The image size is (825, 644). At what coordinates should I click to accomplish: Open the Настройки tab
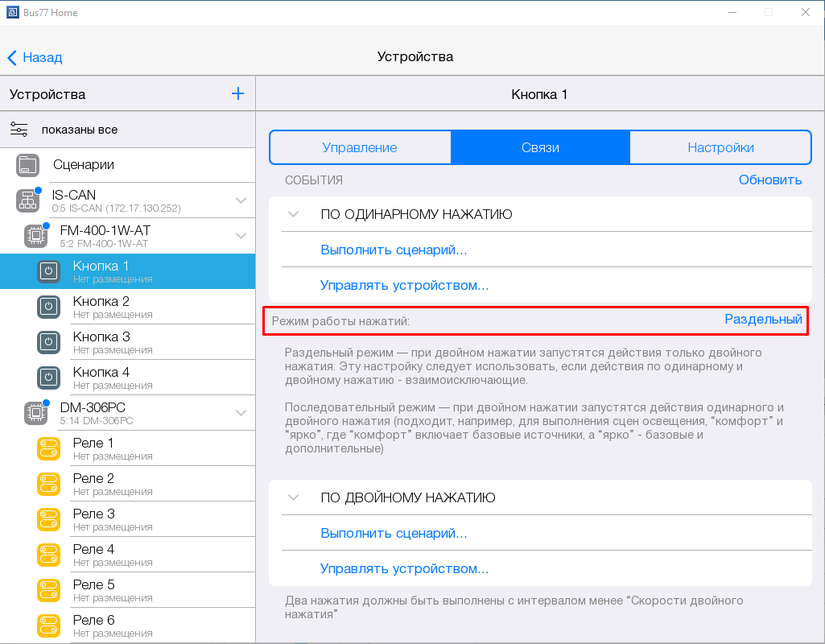point(720,148)
